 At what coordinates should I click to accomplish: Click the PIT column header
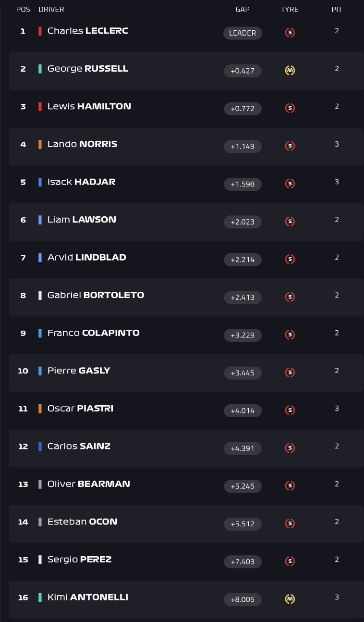(337, 10)
